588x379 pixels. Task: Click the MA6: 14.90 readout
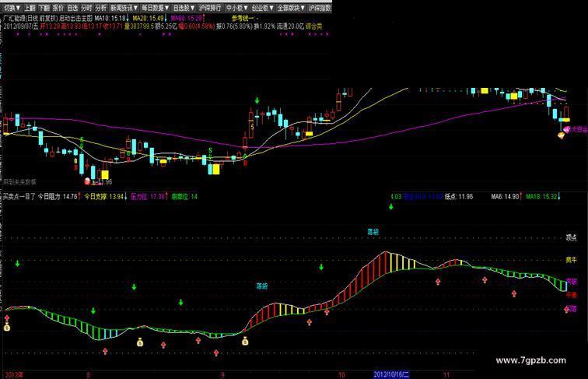(505, 197)
